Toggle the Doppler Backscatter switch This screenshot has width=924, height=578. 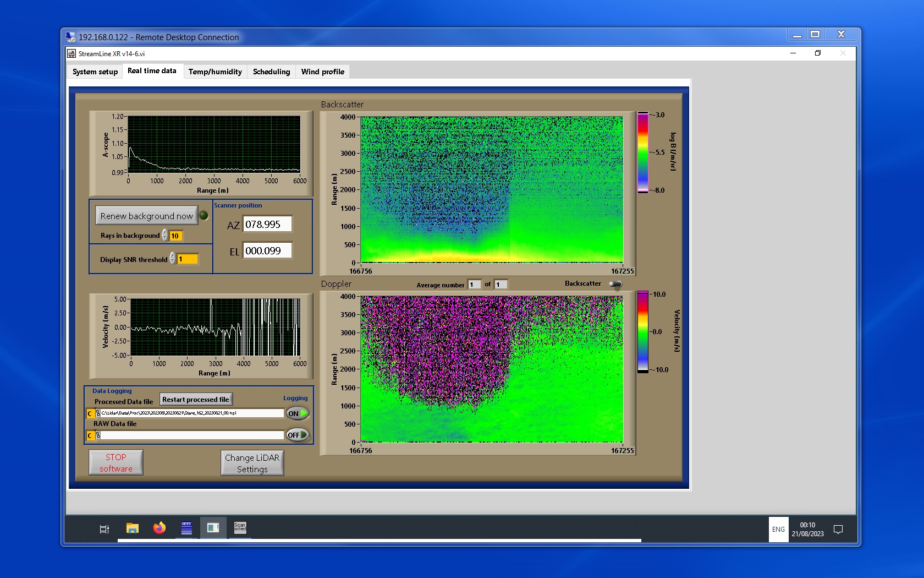coord(615,284)
